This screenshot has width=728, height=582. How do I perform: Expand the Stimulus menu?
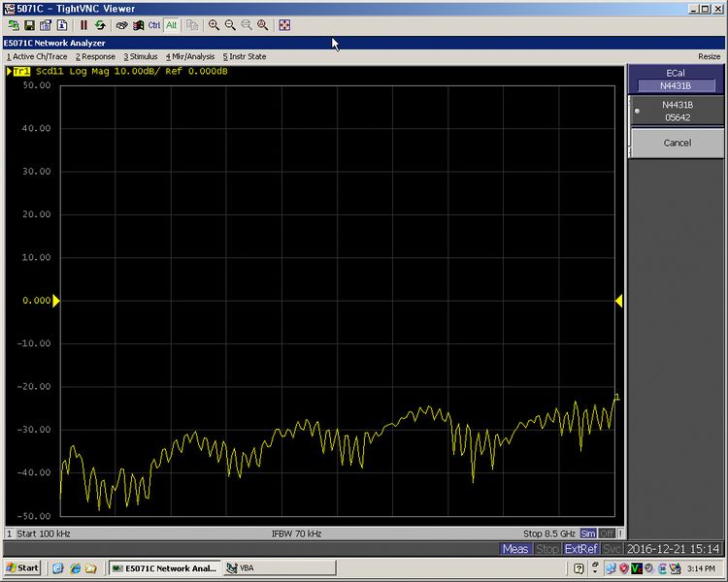141,56
